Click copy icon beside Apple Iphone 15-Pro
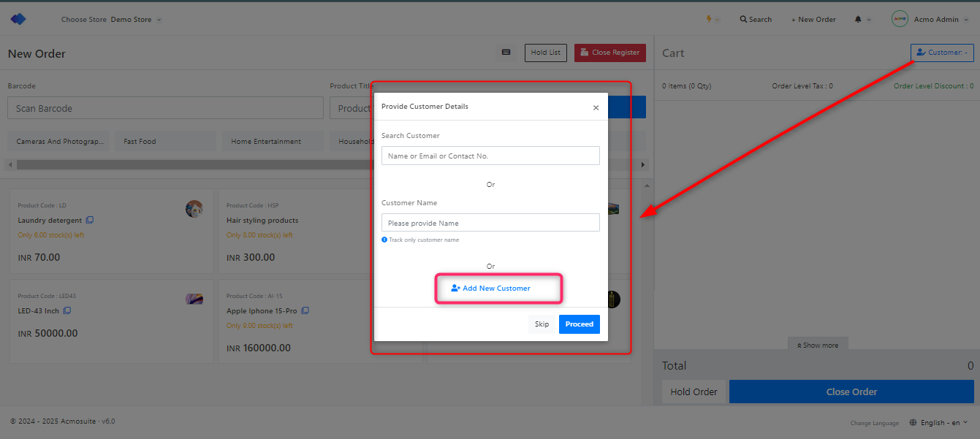This screenshot has width=980, height=439. tap(305, 310)
